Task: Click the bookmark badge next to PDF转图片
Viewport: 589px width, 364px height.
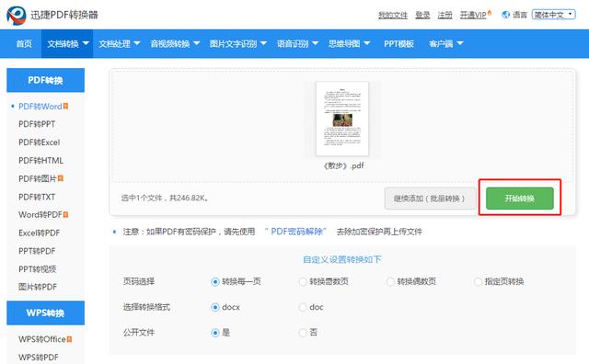Action: [x=61, y=178]
